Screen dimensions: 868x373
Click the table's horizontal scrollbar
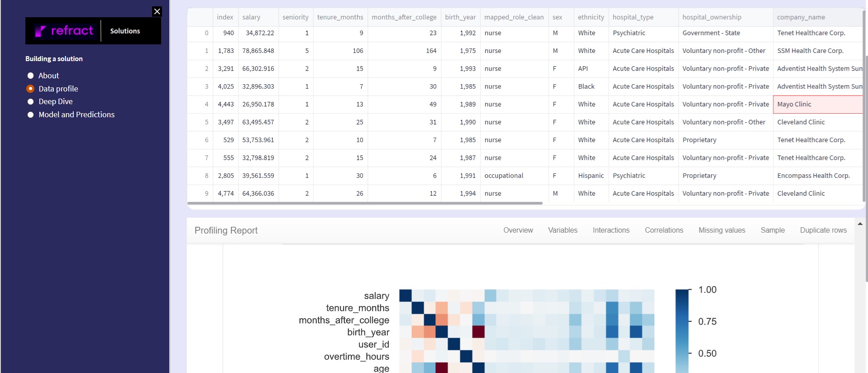[x=365, y=203]
